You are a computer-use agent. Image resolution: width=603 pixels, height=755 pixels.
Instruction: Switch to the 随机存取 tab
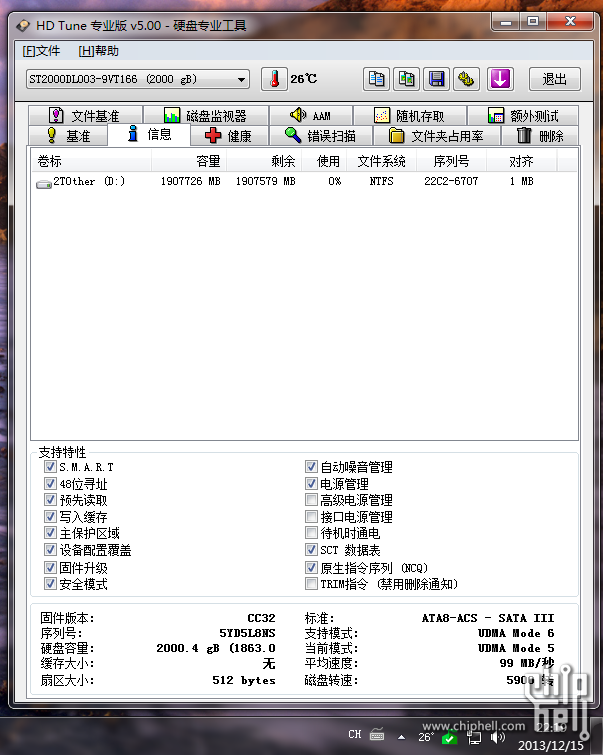[x=410, y=116]
